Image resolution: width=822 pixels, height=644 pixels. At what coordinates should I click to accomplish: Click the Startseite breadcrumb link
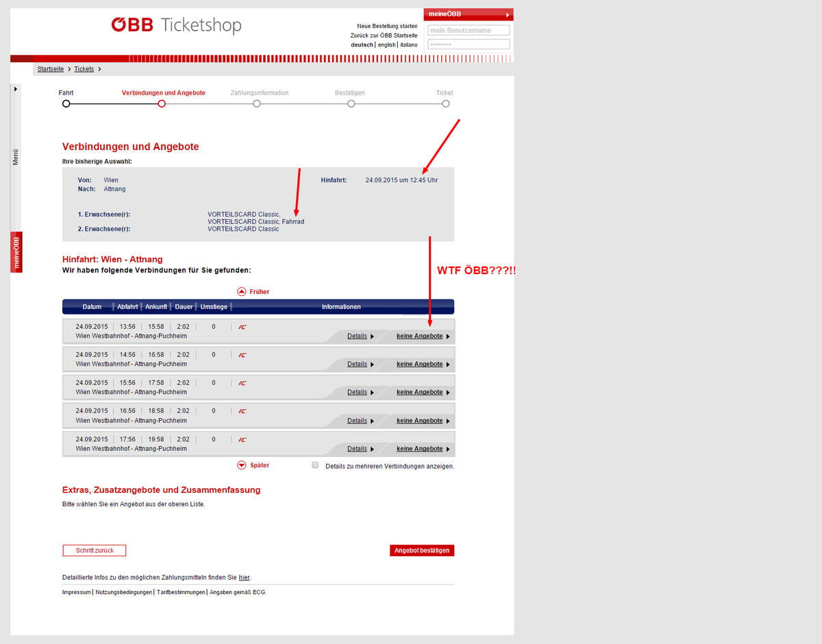pyautogui.click(x=51, y=69)
